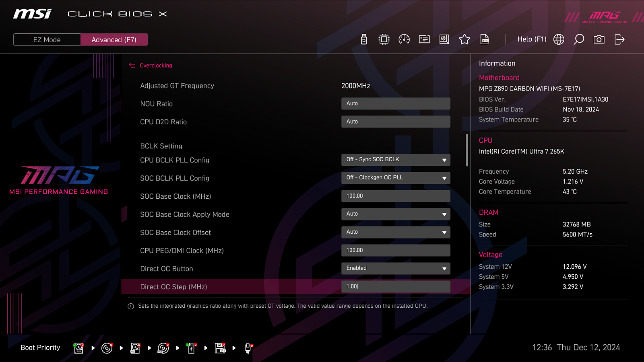Edit CPU PEG/DMI Clock (MHz) value
The image size is (644, 362).
[x=396, y=250]
